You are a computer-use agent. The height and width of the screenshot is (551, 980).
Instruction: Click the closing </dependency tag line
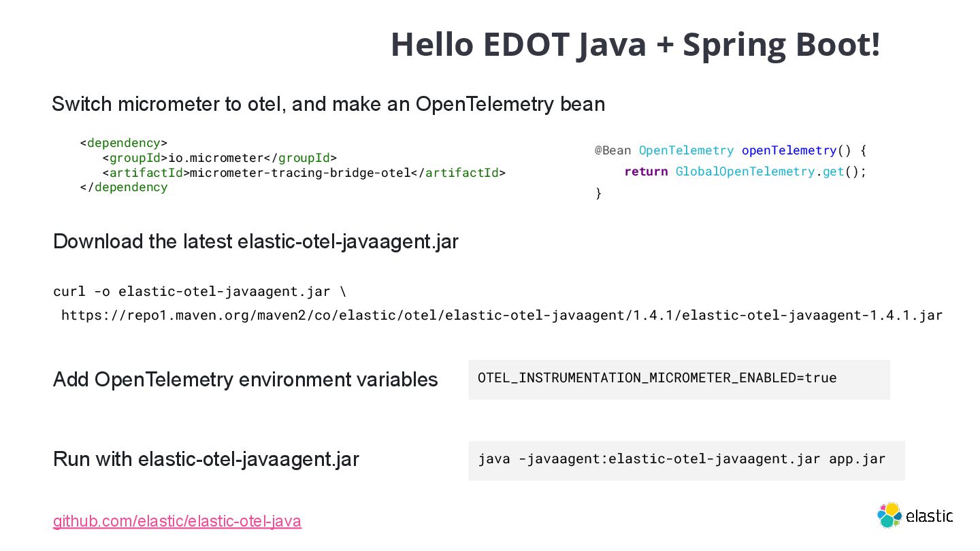click(123, 187)
